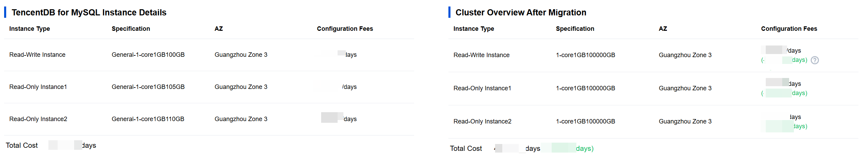
Task: Select Read-Only Instance1 in MySQL Instance Details table
Action: tap(38, 87)
